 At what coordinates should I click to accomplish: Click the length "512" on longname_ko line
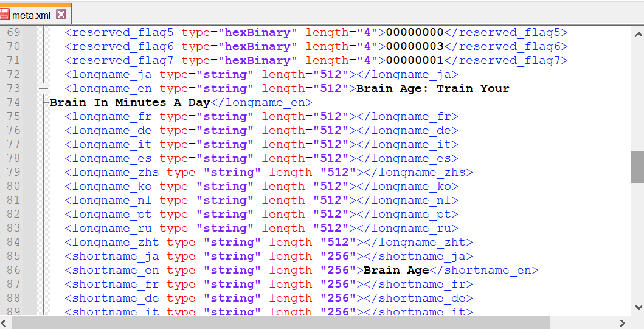click(x=331, y=186)
